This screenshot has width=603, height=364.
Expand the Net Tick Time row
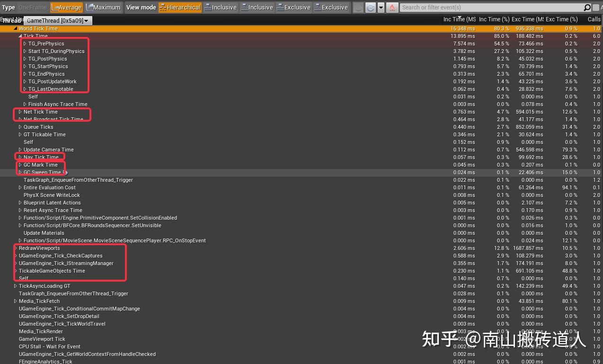click(20, 112)
